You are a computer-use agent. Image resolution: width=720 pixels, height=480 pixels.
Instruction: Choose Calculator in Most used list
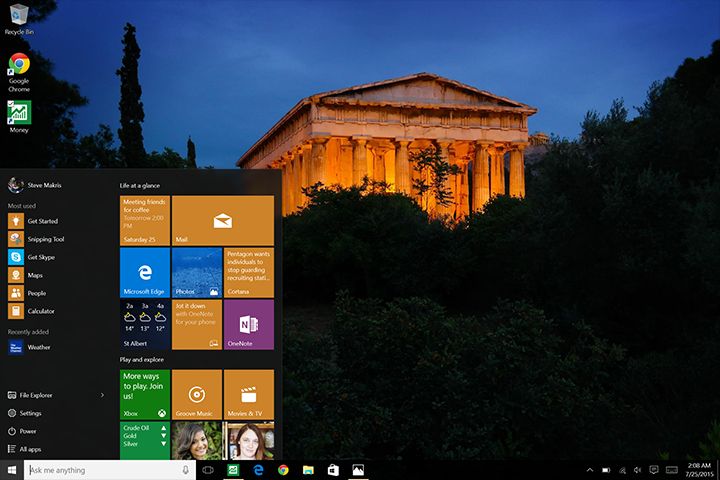[x=41, y=311]
